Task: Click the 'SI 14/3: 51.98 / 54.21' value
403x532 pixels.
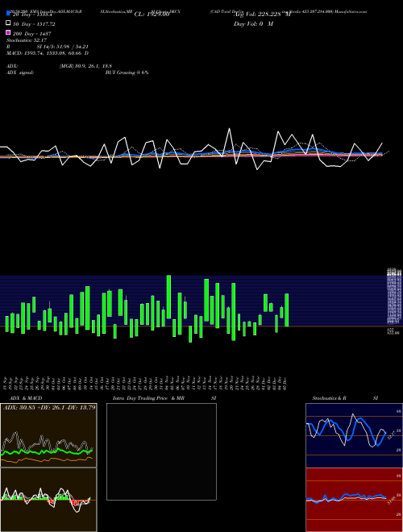Action: 62,47
